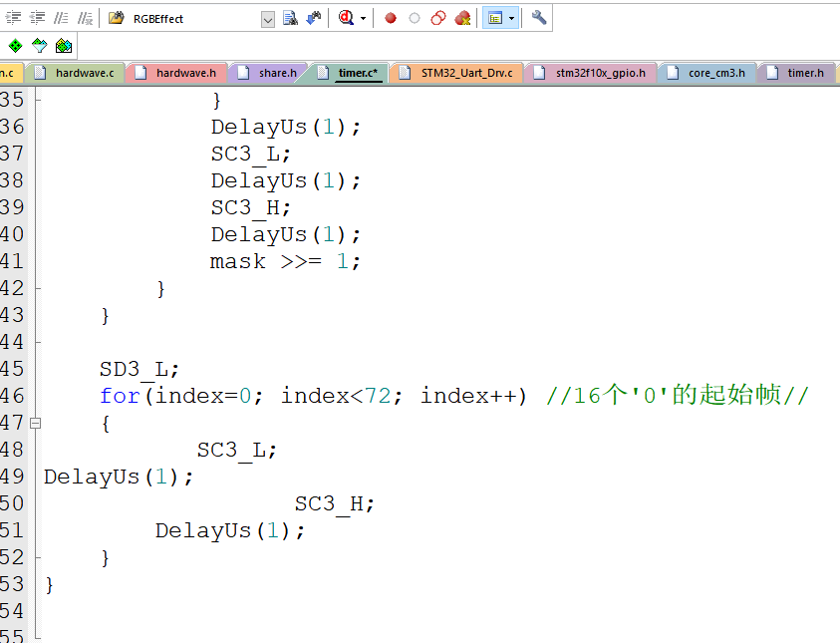840x643 pixels.
Task: Click 'SC3_L;' on line 37
Action: tap(251, 155)
